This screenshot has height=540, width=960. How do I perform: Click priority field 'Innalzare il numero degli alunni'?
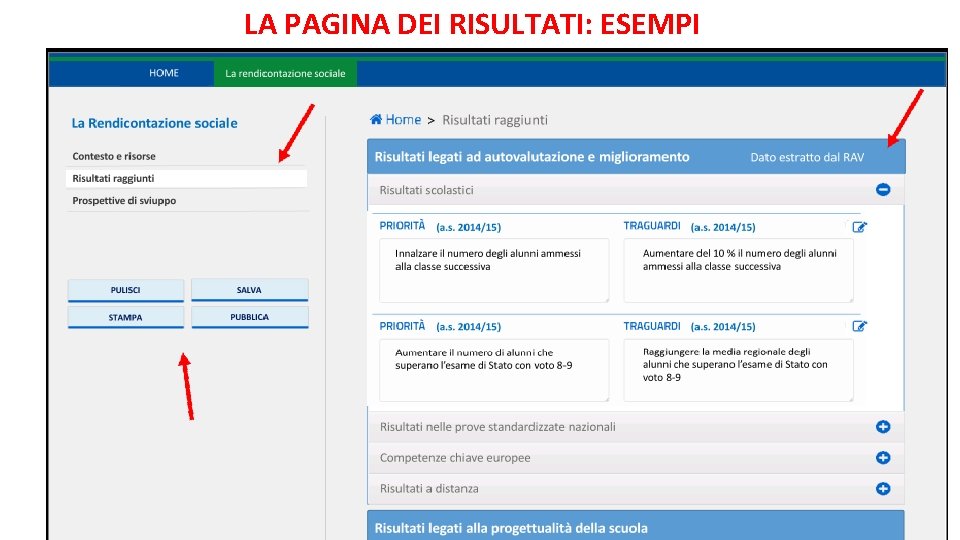(x=494, y=270)
